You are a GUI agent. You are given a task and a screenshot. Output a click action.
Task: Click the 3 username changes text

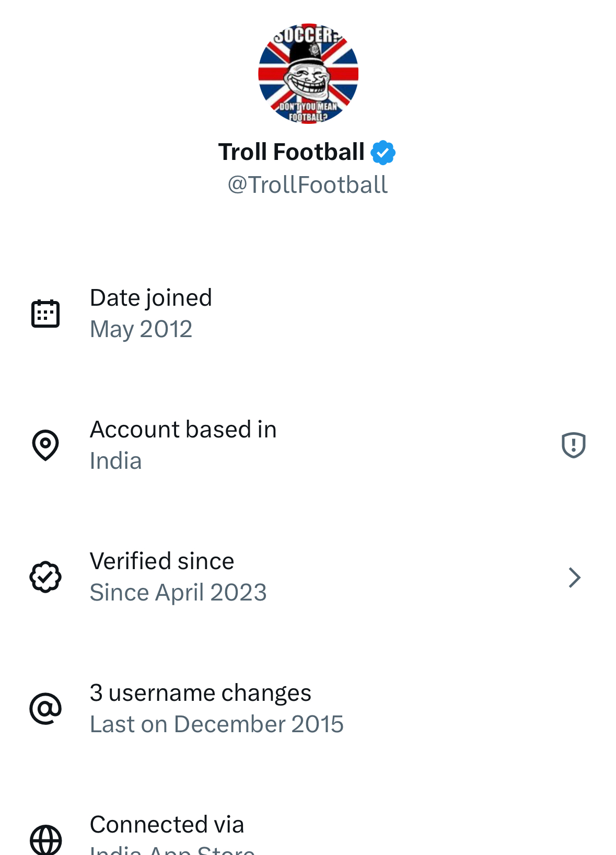(x=200, y=693)
